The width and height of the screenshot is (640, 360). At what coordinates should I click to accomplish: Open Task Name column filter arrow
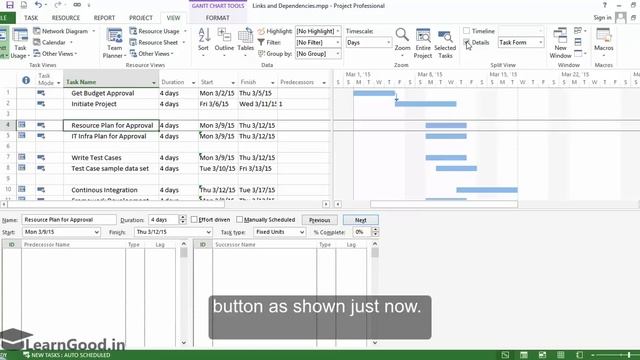(154, 82)
